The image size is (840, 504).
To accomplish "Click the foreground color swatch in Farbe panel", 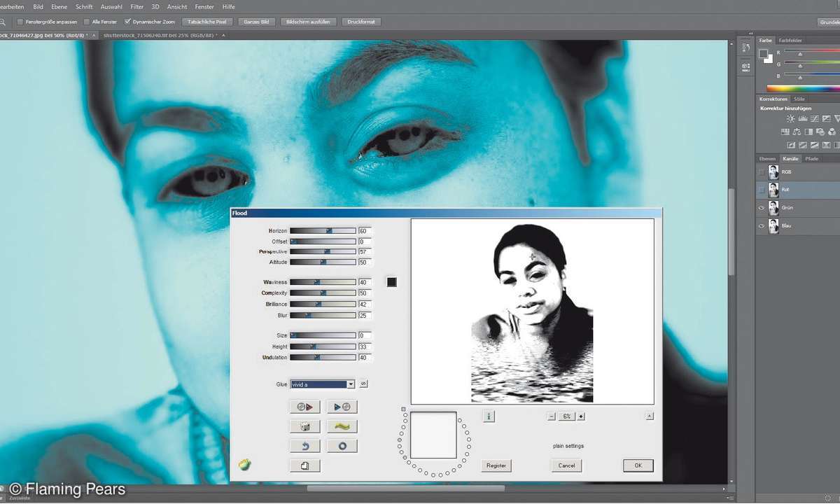I will point(764,54).
